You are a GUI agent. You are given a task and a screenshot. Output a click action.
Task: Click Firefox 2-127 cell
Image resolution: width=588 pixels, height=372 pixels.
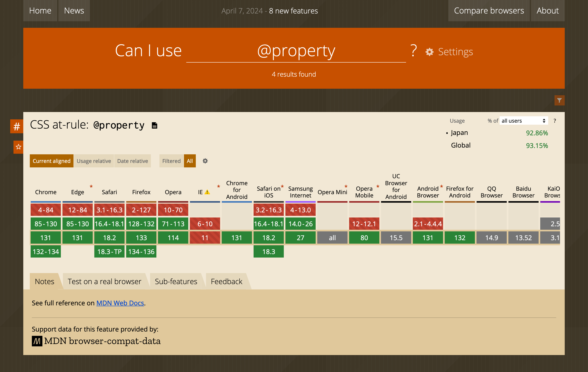(141, 210)
